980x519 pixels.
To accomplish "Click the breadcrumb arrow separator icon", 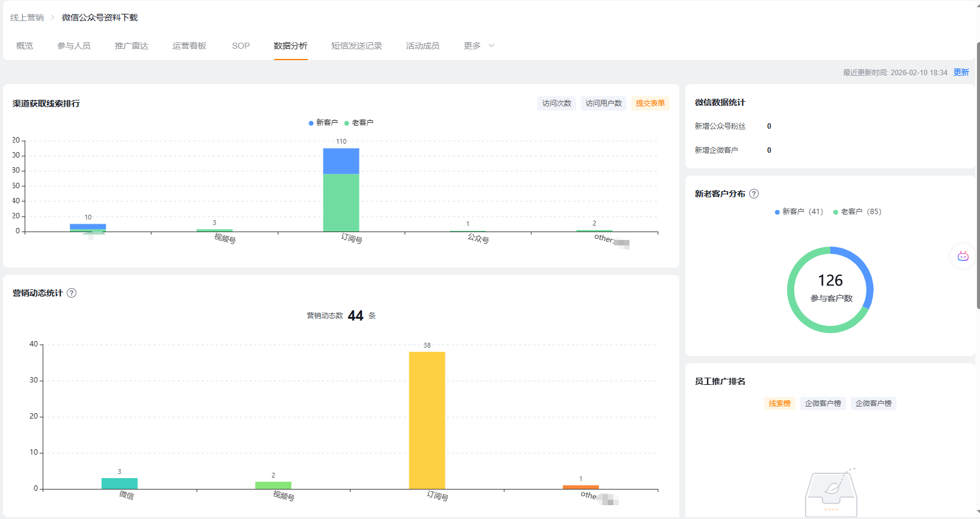I will click(52, 17).
